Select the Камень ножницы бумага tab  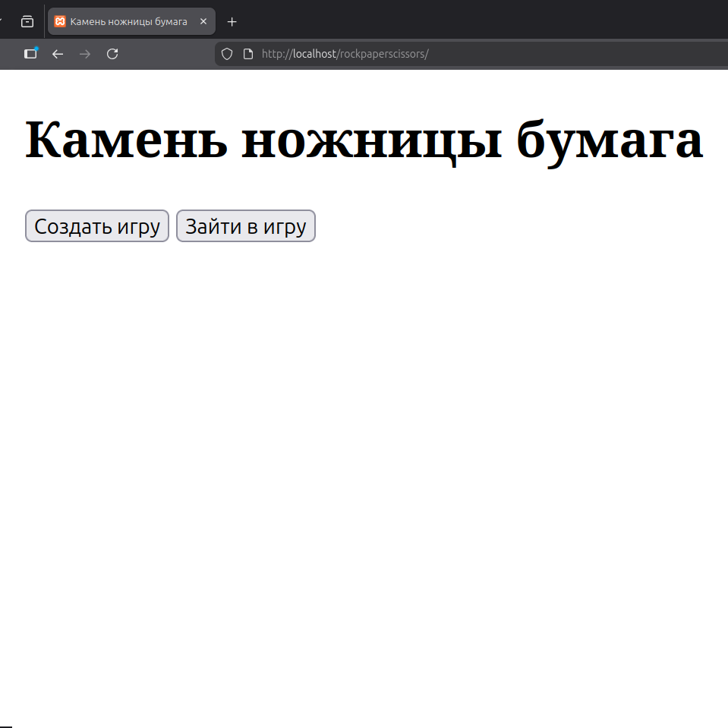(128, 21)
